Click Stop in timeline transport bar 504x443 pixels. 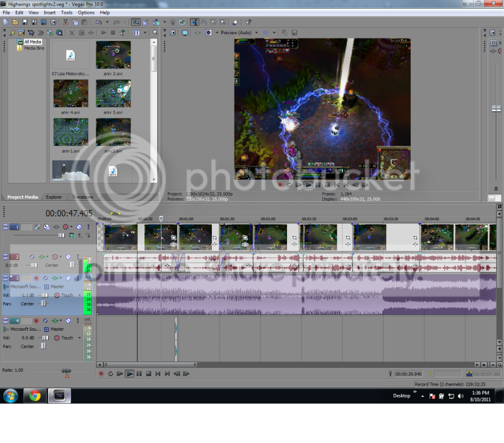click(148, 374)
